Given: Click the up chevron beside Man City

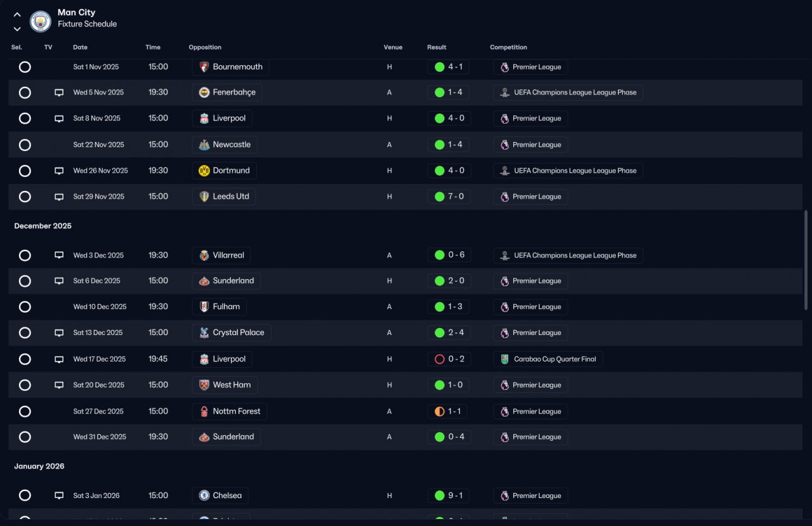Looking at the screenshot, I should pos(17,15).
